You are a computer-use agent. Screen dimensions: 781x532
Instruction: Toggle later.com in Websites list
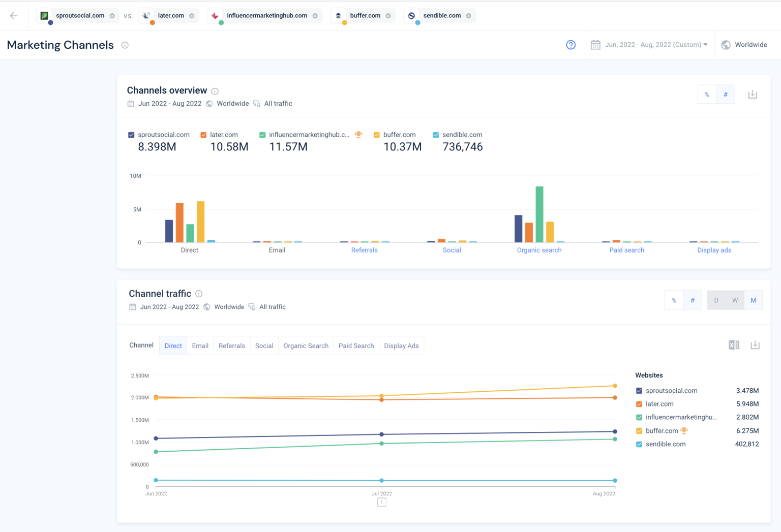[639, 404]
